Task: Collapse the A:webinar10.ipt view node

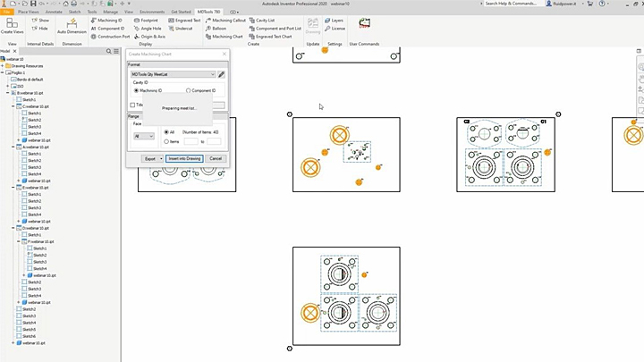Action: (13, 147)
